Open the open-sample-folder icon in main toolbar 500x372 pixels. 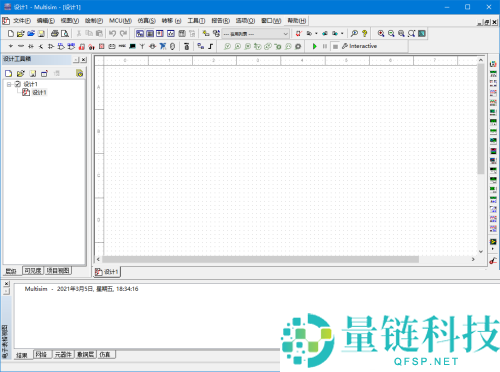click(x=31, y=33)
